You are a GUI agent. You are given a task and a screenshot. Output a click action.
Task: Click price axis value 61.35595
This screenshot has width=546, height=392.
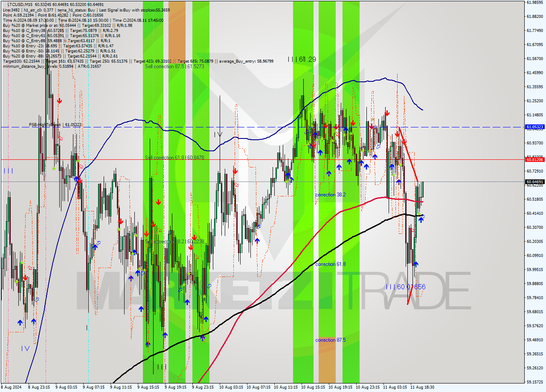(535, 86)
